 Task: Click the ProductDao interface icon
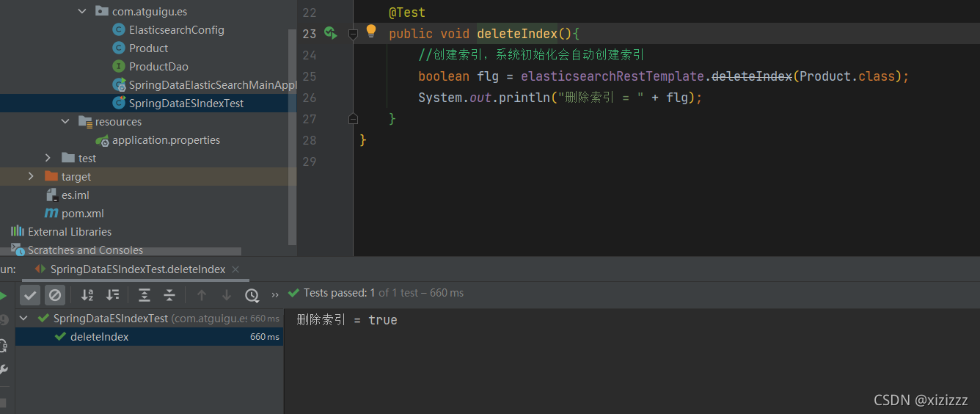[118, 67]
